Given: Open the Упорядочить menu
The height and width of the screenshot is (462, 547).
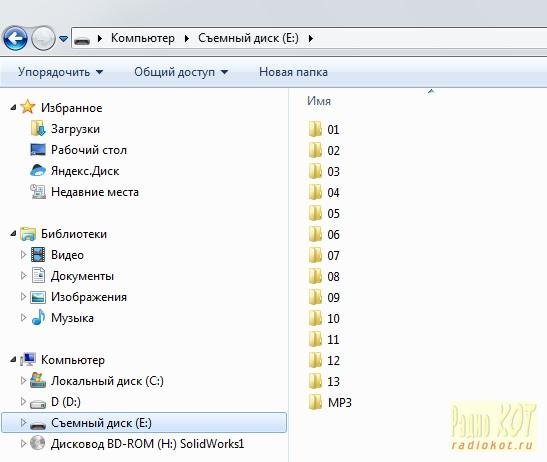Looking at the screenshot, I should 61,72.
